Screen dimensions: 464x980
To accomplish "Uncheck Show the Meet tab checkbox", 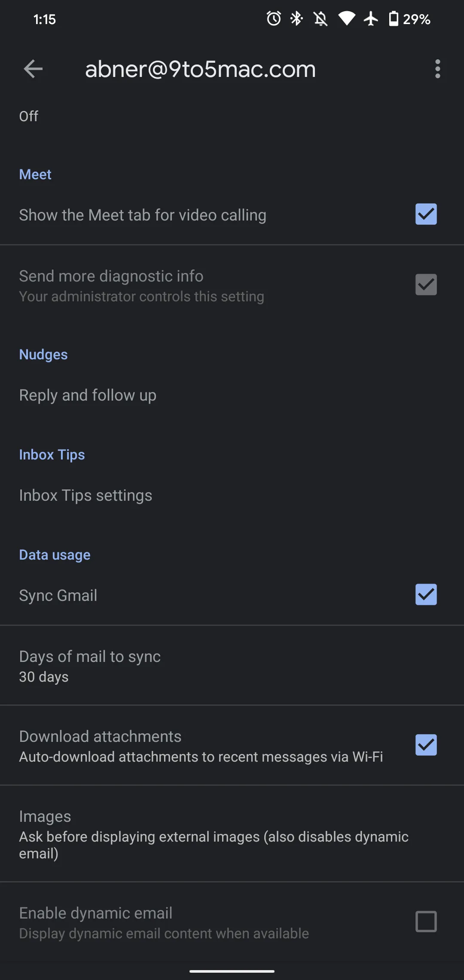I will tap(426, 214).
